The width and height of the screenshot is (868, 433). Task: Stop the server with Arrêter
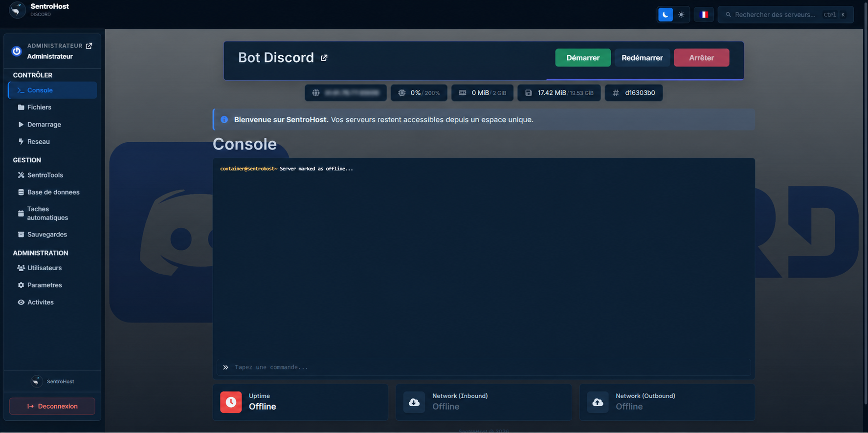coord(701,58)
